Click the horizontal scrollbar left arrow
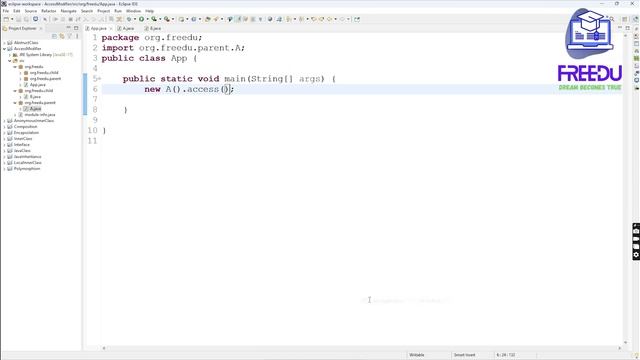 point(104,348)
